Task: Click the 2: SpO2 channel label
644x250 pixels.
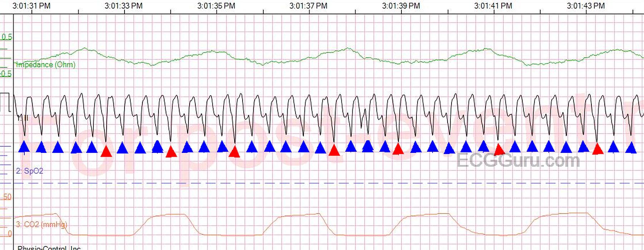Action: point(29,171)
